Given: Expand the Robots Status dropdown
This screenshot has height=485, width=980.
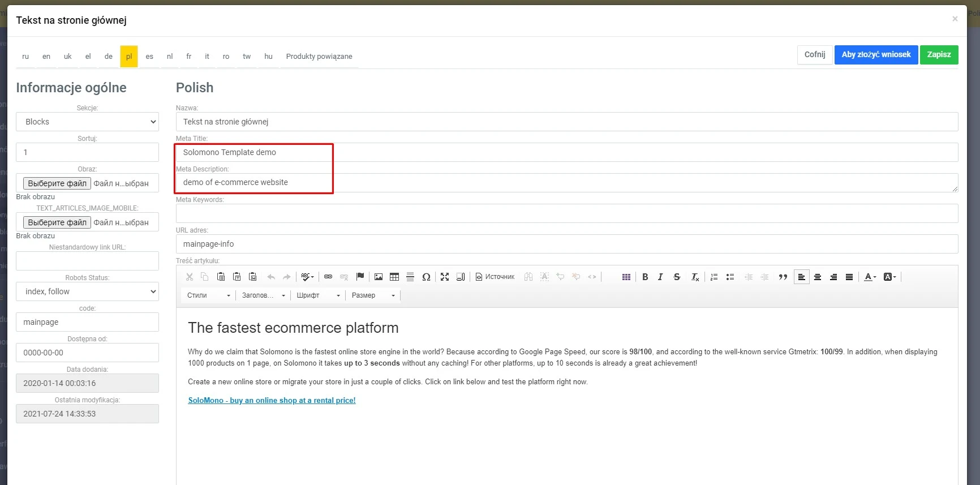Looking at the screenshot, I should [87, 291].
